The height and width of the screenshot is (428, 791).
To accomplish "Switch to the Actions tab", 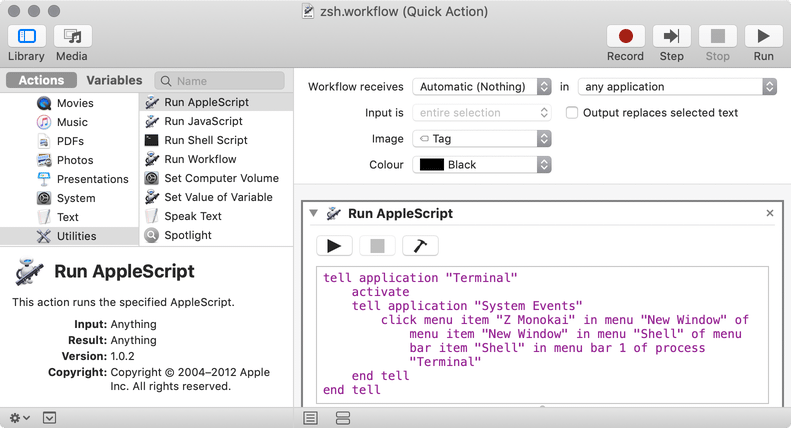I will 41,80.
